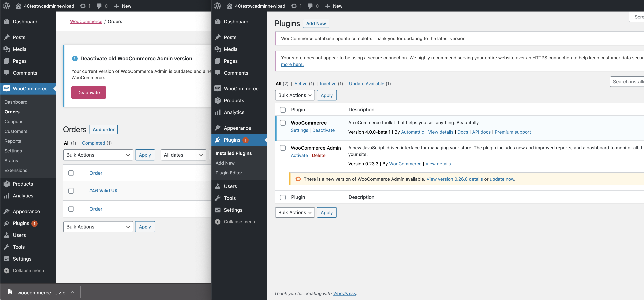This screenshot has width=644, height=300.
Task: Click the WordPress logo in the admin bar
Action: point(6,6)
